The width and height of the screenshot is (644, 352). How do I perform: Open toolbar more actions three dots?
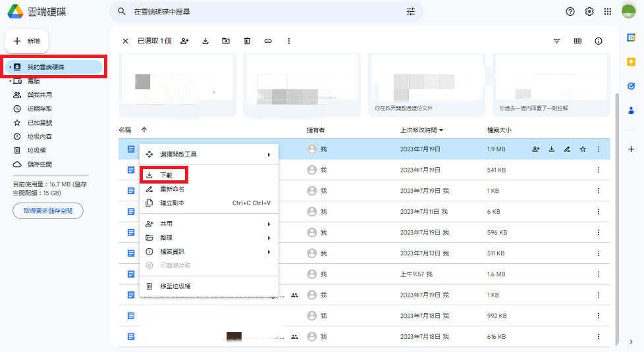point(288,41)
